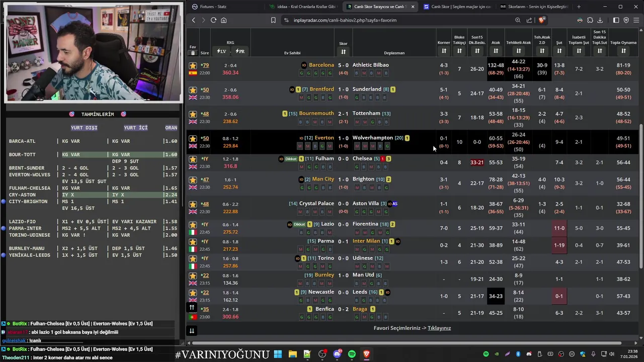Screen dimensions: 644x362
Task: Open the browser home page icon
Action: coord(223,20)
